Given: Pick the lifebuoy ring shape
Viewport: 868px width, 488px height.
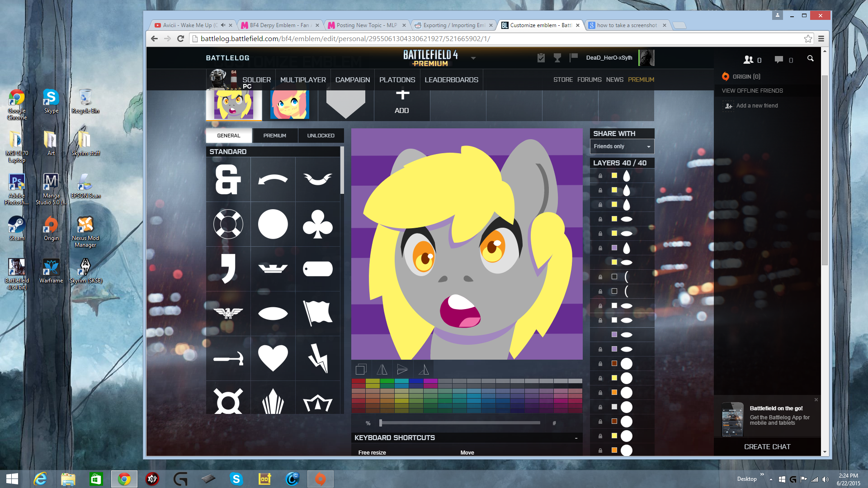Looking at the screenshot, I should [x=228, y=224].
